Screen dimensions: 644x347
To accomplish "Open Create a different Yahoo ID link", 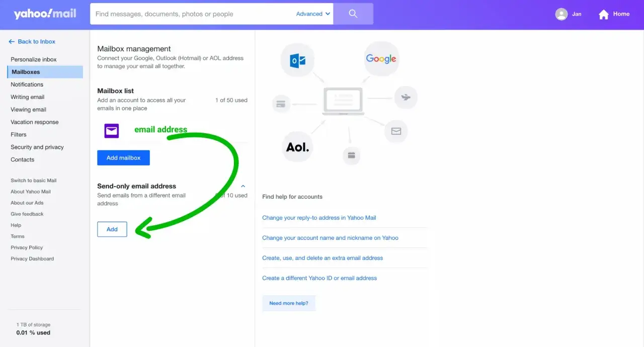I will coord(319,278).
